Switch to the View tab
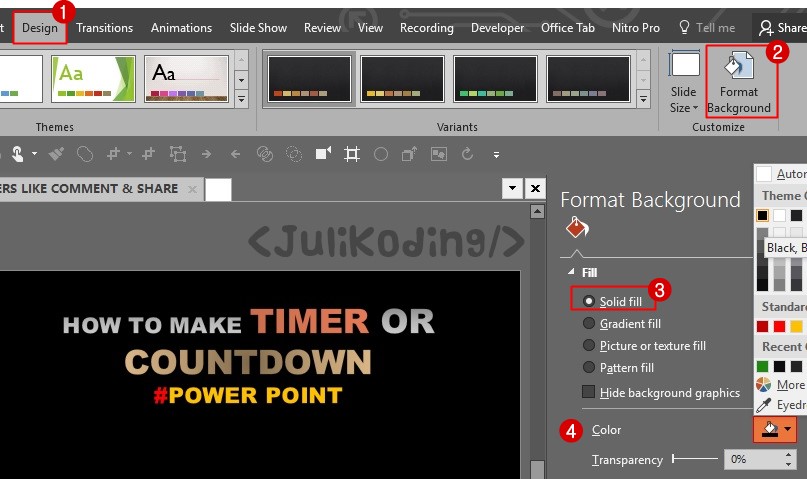This screenshot has width=807, height=479. point(370,28)
